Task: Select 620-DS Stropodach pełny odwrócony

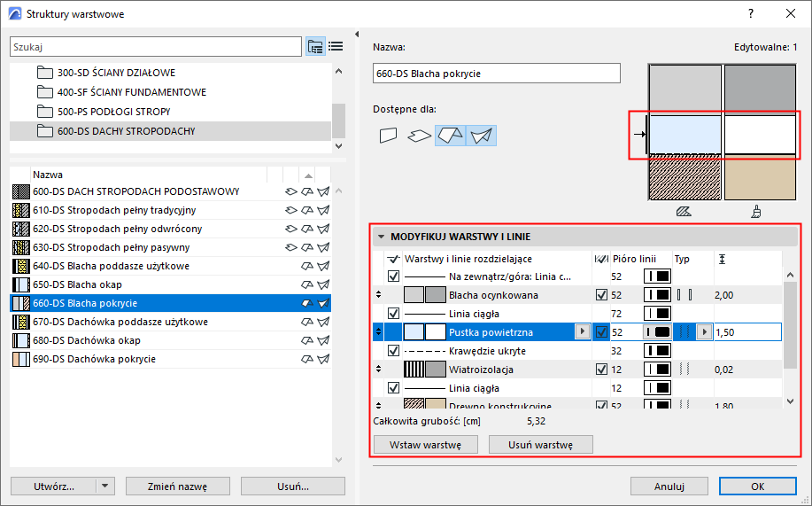Action: (170, 229)
